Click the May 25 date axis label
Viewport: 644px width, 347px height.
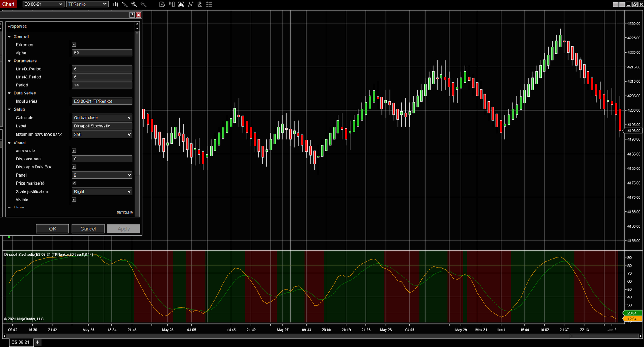click(x=88, y=330)
